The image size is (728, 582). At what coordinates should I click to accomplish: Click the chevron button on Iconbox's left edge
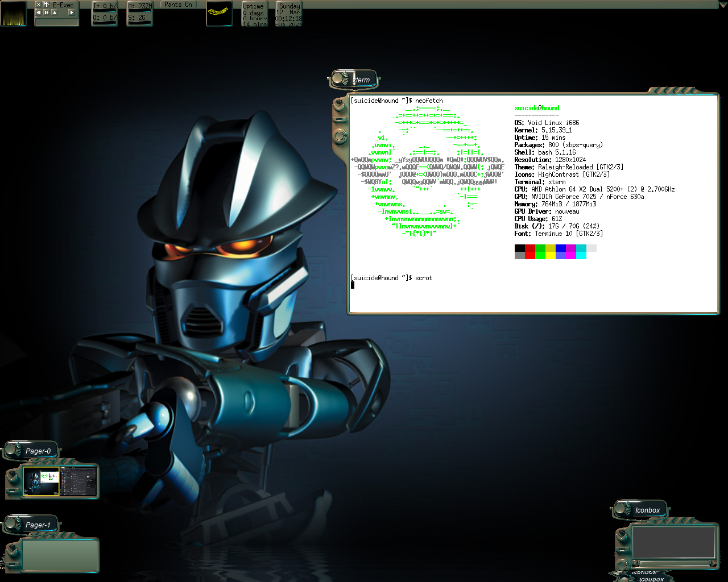click(x=623, y=535)
